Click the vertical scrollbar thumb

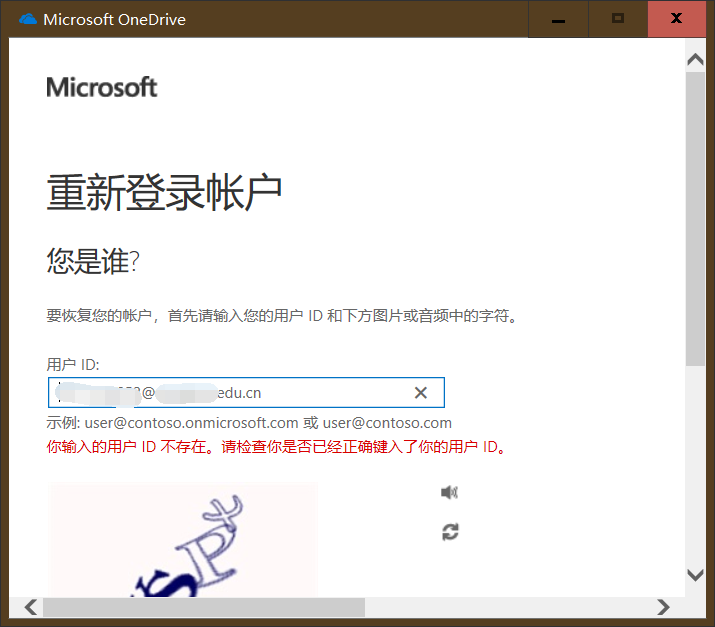click(695, 218)
